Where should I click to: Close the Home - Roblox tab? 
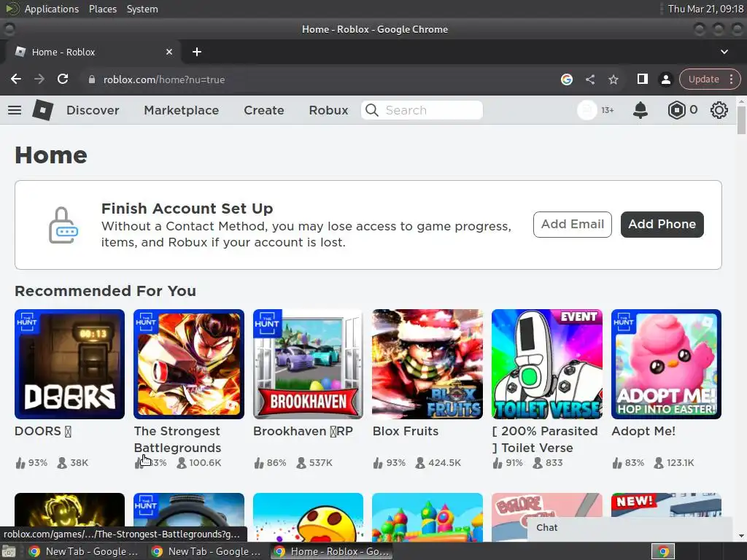tap(169, 52)
